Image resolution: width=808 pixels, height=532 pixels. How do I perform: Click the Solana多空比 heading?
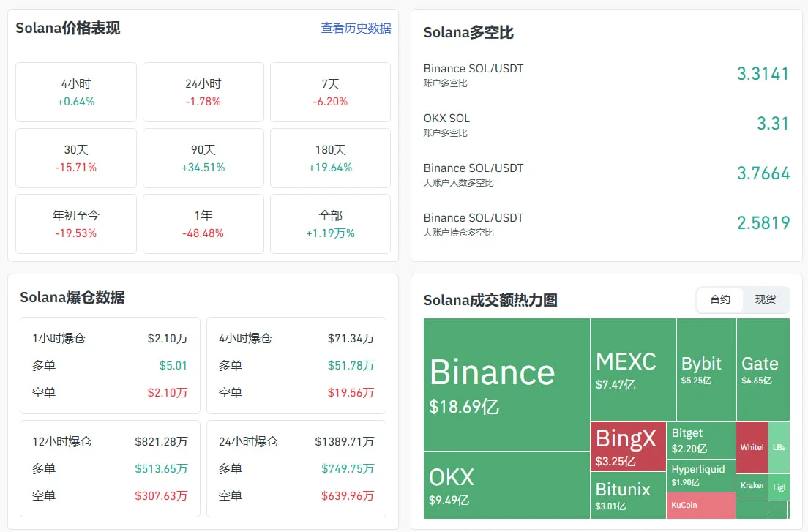click(x=468, y=32)
